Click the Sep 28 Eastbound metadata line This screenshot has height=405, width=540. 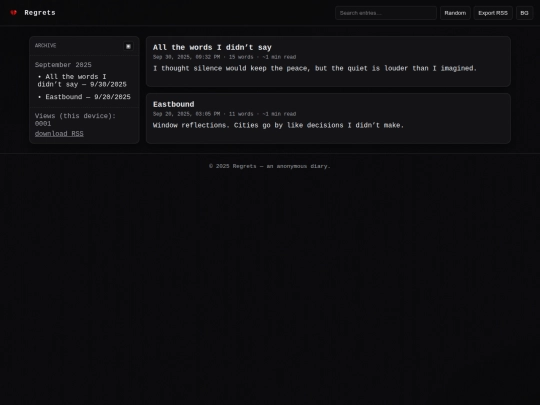(224, 114)
